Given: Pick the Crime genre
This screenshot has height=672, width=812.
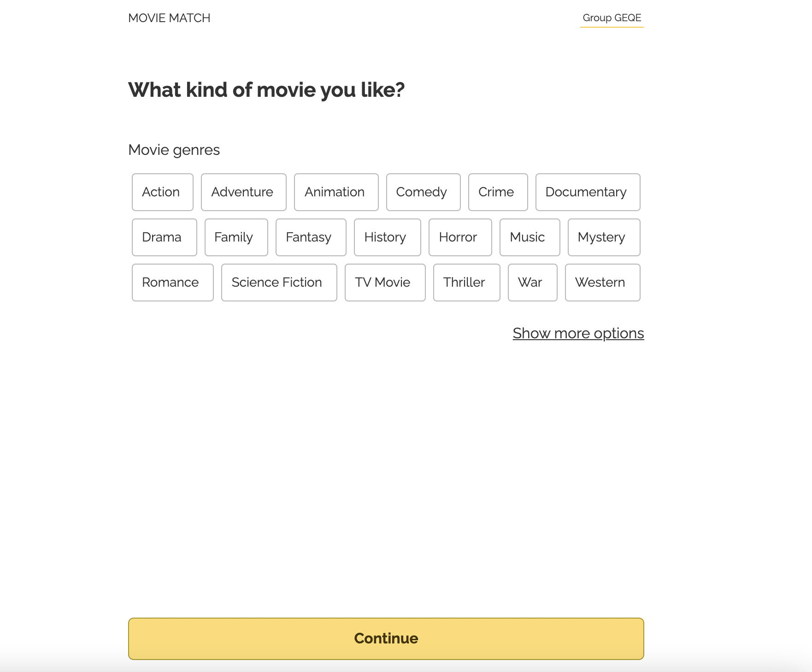Looking at the screenshot, I should pos(498,192).
